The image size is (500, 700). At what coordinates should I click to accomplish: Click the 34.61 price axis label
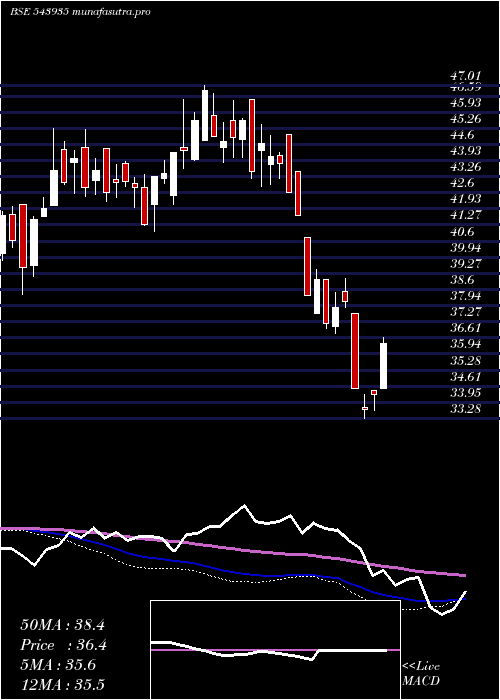pos(465,376)
